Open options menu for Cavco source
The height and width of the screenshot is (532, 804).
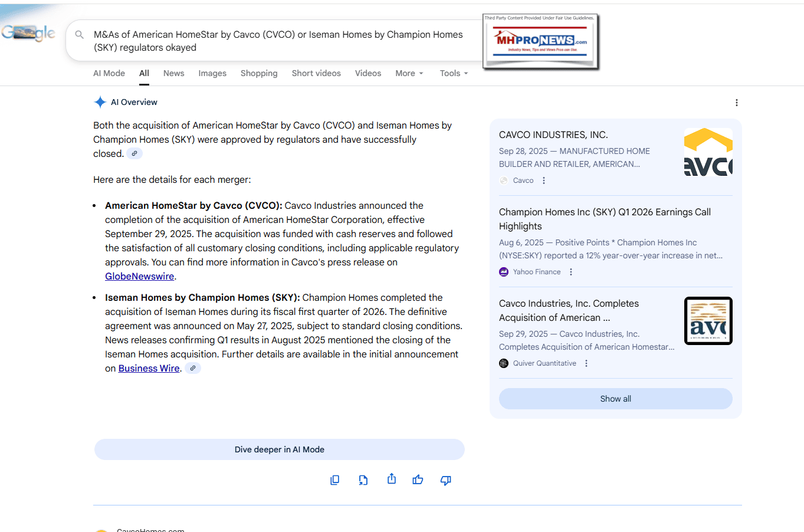point(544,180)
